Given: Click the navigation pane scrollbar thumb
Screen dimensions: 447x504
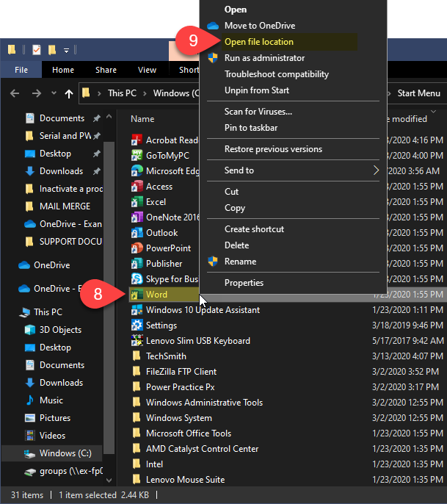Looking at the screenshot, I should 109,299.
